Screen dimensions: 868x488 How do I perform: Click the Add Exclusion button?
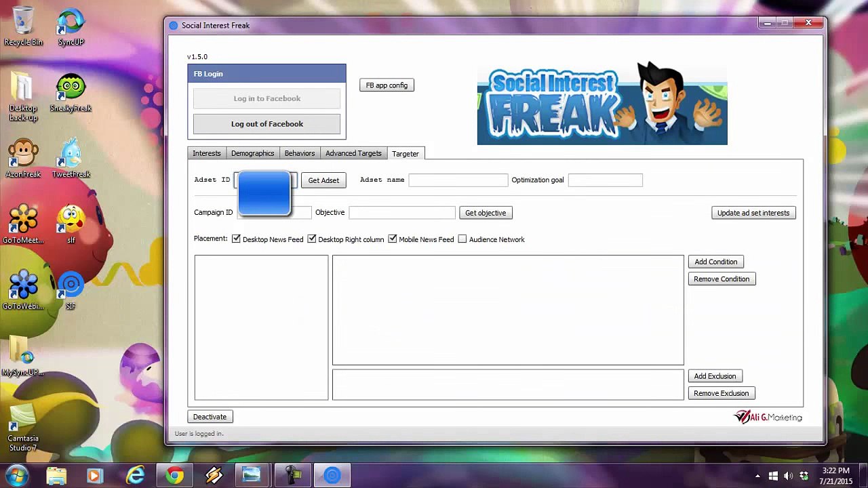pos(715,376)
